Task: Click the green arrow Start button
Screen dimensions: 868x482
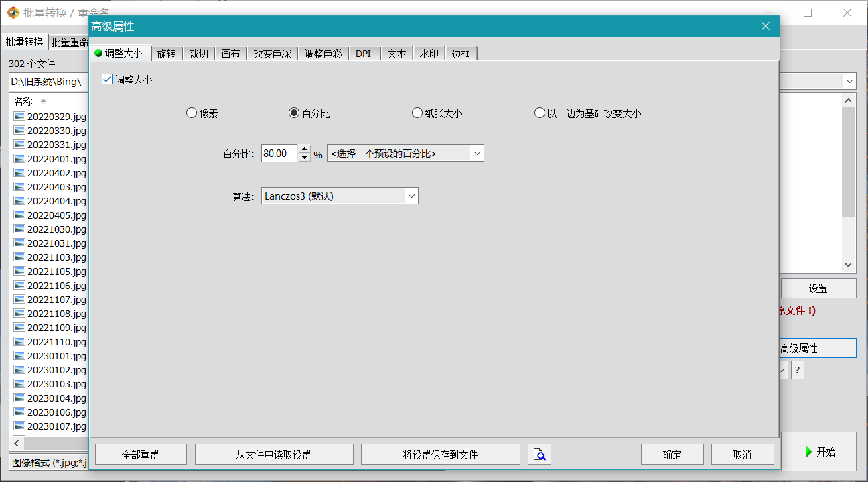Action: click(x=818, y=452)
